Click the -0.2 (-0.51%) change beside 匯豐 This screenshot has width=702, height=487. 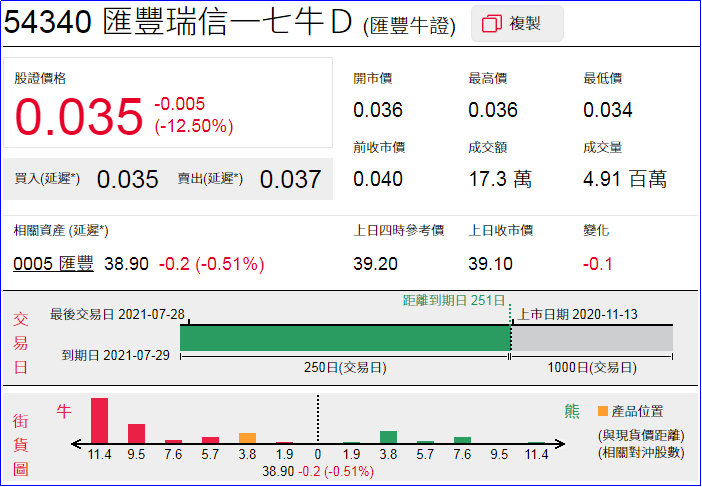(212, 264)
